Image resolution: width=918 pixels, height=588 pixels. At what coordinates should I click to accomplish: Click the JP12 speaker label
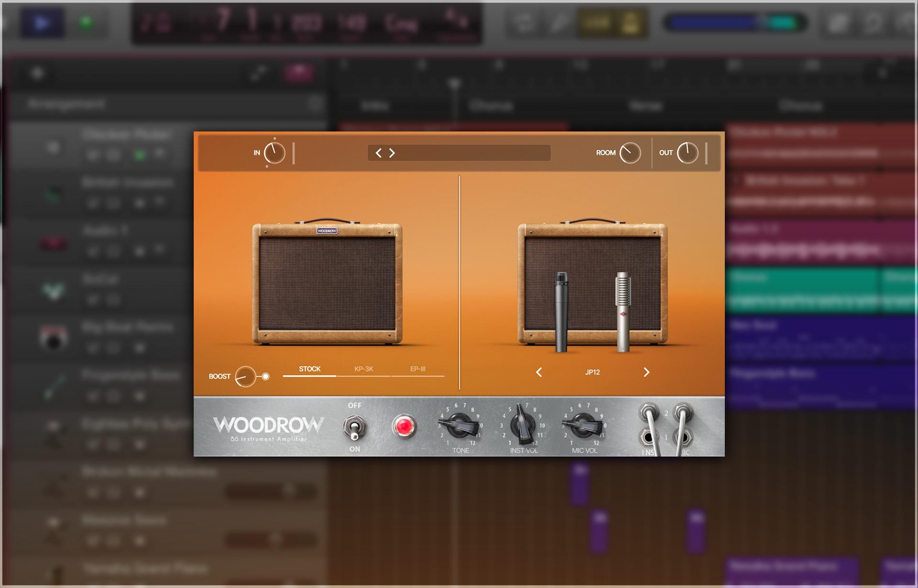pyautogui.click(x=592, y=372)
